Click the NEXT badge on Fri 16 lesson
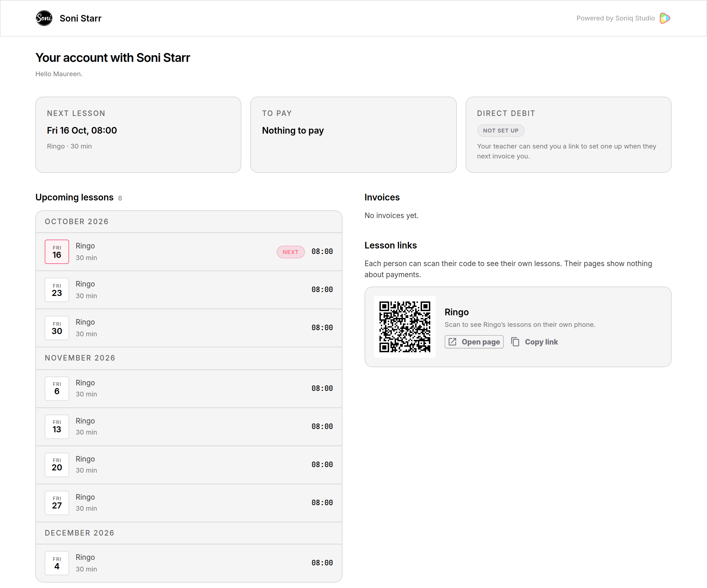This screenshot has width=707, height=588. (x=291, y=252)
